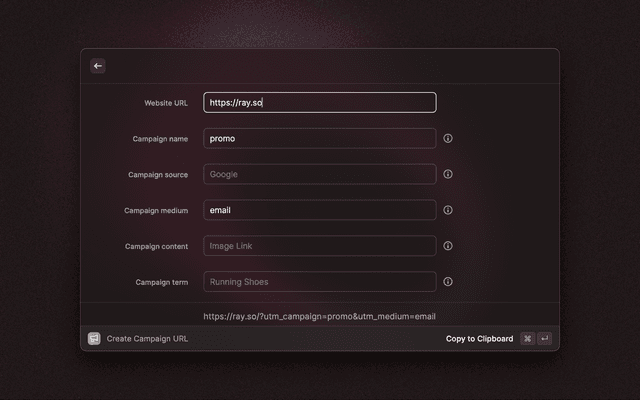Image resolution: width=640 pixels, height=400 pixels.
Task: Click the Website URL label
Action: [166, 103]
